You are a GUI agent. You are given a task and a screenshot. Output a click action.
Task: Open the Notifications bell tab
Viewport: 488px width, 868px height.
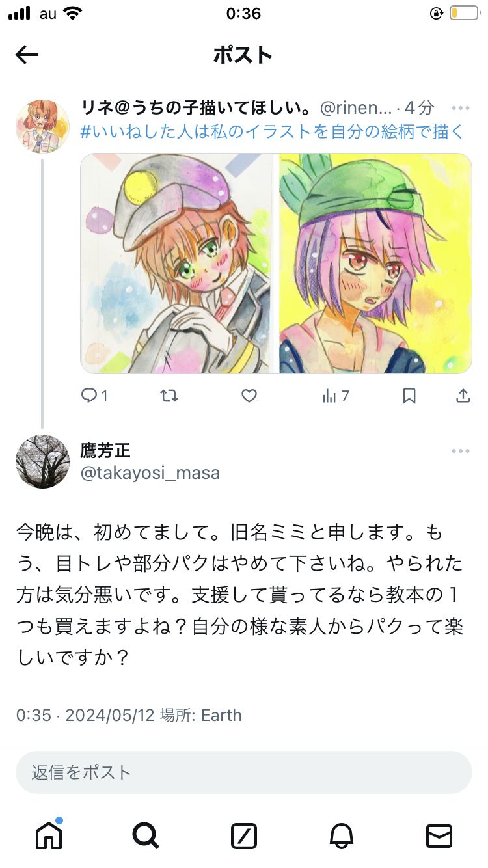coord(342,835)
